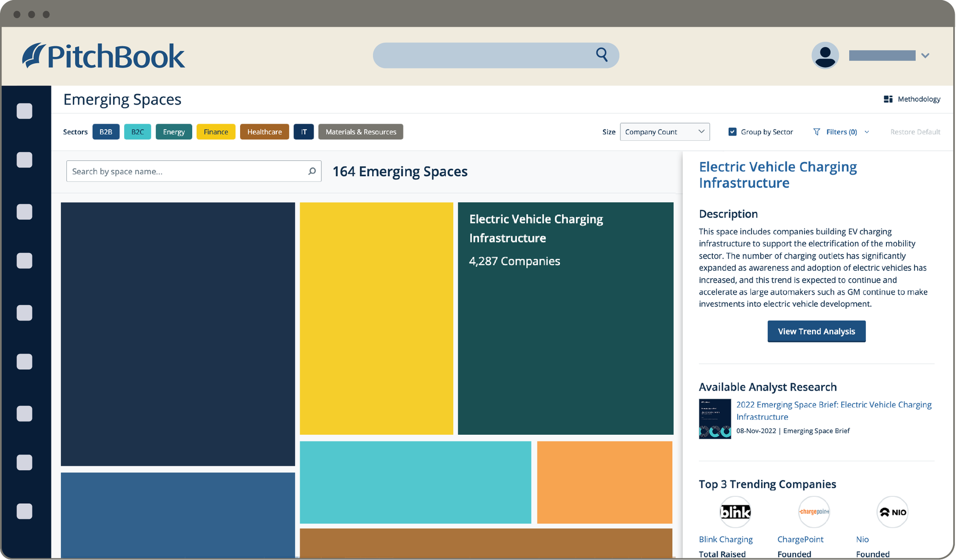The width and height of the screenshot is (956, 560).
Task: Click the "164 Emerging Spaces" count text
Action: 400,171
